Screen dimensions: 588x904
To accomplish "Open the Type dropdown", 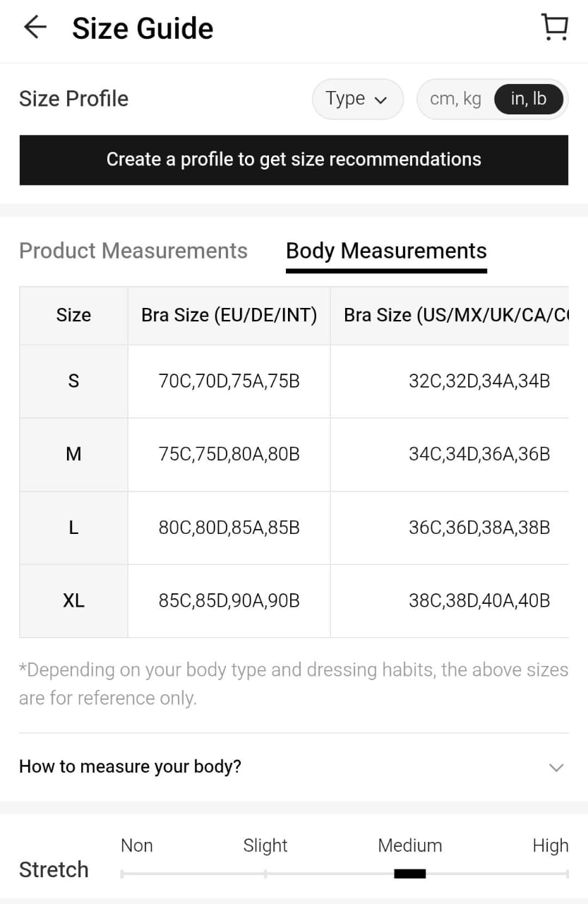I will coord(357,99).
